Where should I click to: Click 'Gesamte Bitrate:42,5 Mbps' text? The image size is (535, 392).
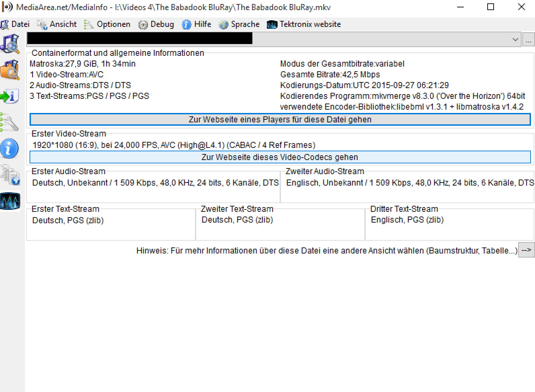pos(330,74)
